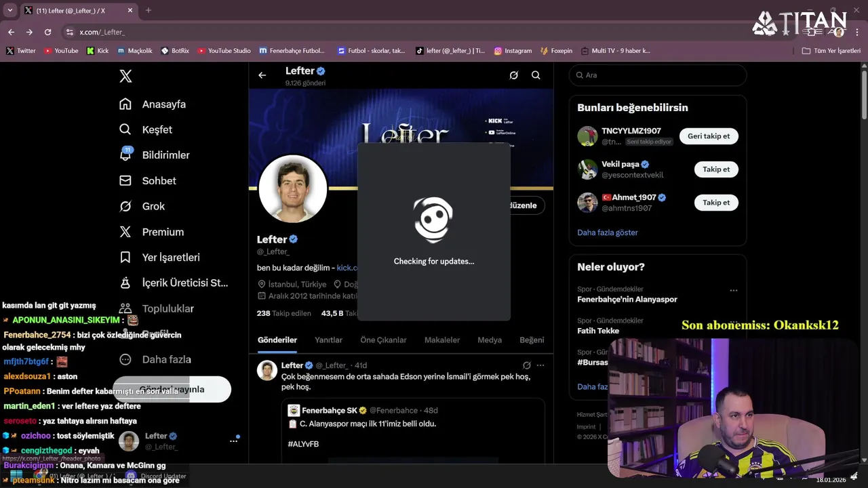Follow Ahmet_1907 with Takip et
The height and width of the screenshot is (488, 868).
point(716,203)
